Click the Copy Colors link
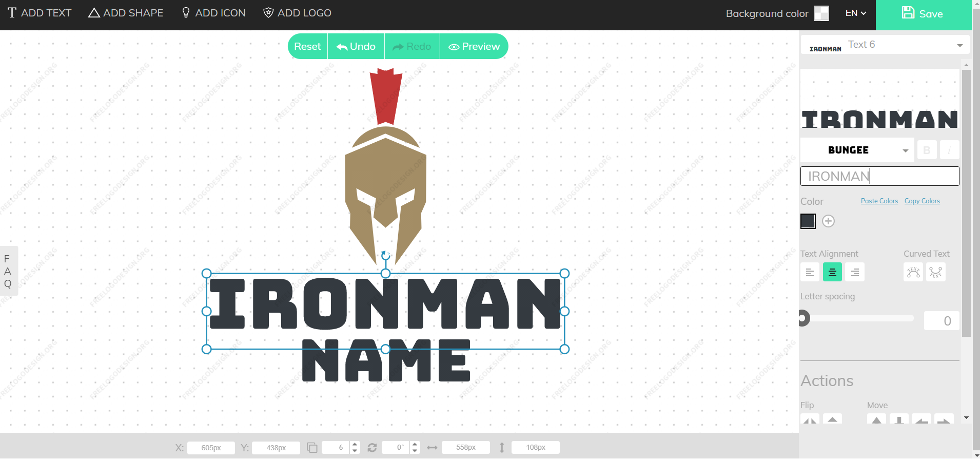Image resolution: width=980 pixels, height=459 pixels. [x=922, y=201]
